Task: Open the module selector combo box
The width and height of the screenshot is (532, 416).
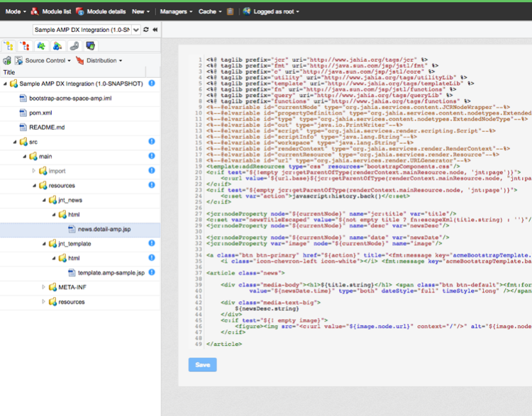Action: tap(87, 30)
